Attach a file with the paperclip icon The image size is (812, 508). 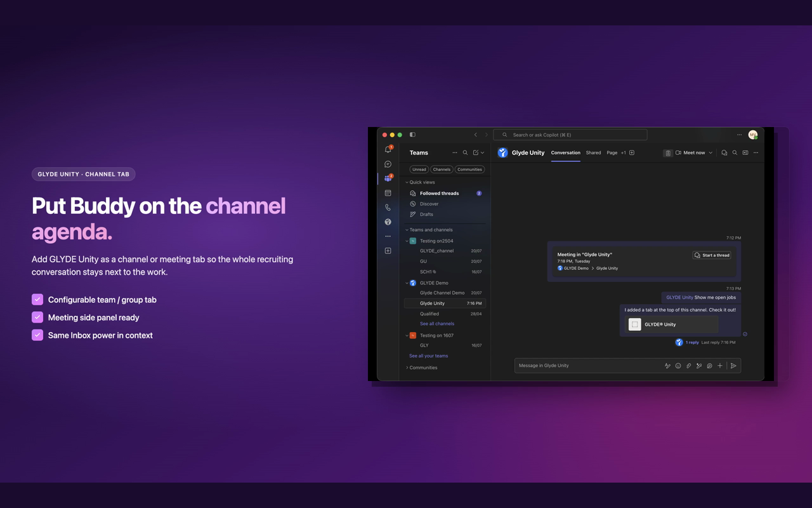tap(688, 366)
